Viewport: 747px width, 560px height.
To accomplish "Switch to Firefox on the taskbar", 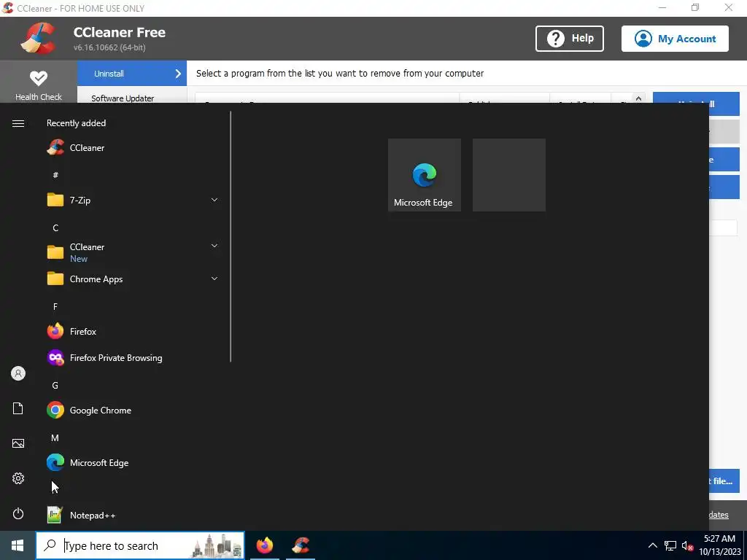I will pyautogui.click(x=265, y=545).
